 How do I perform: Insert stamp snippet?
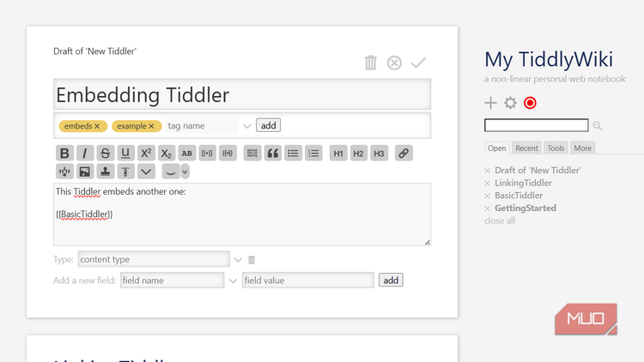(105, 172)
